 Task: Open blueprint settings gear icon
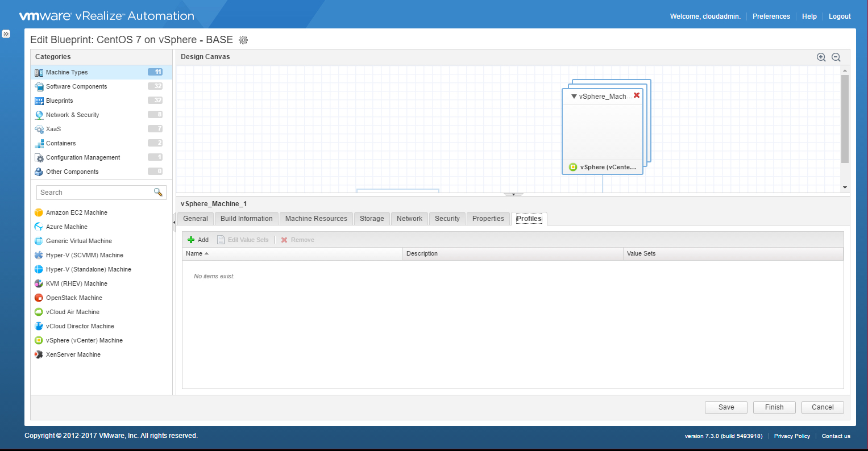(x=243, y=40)
